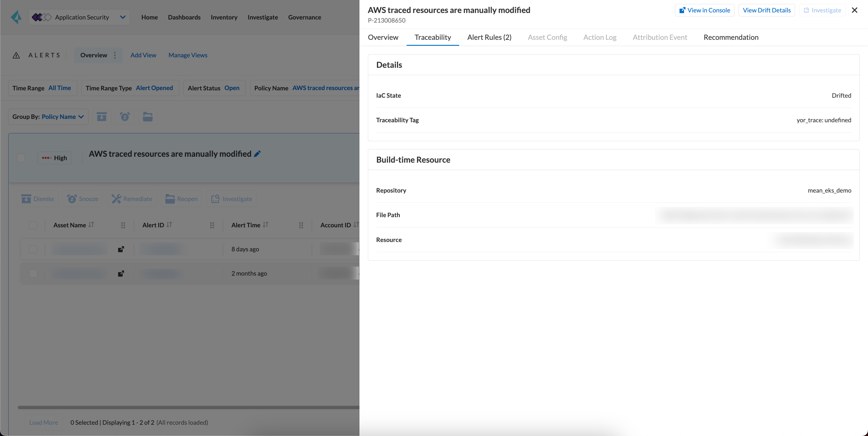Click the Add View link

[143, 55]
